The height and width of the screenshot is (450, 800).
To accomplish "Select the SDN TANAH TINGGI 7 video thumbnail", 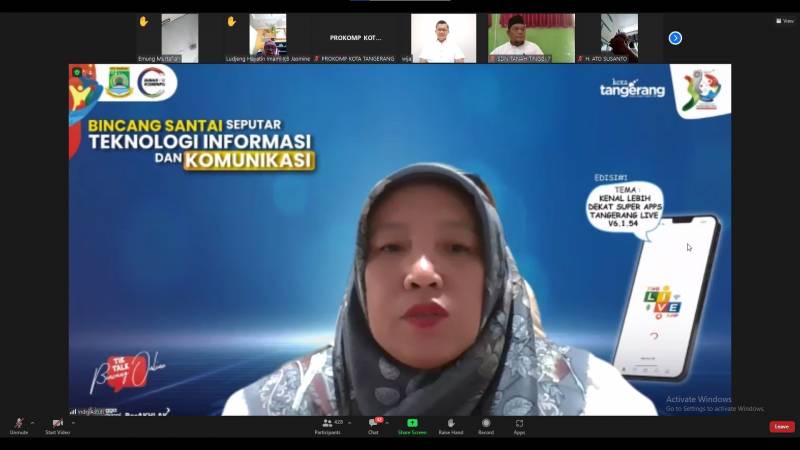I will [x=531, y=38].
